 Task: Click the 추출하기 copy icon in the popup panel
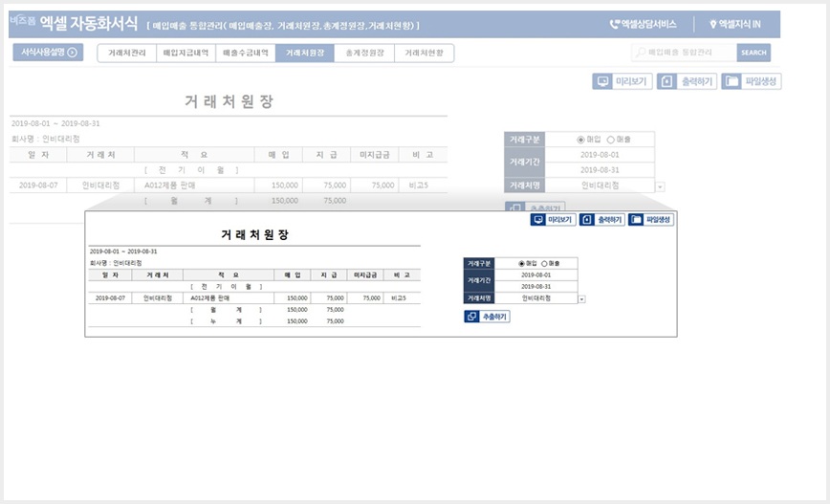tap(471, 317)
